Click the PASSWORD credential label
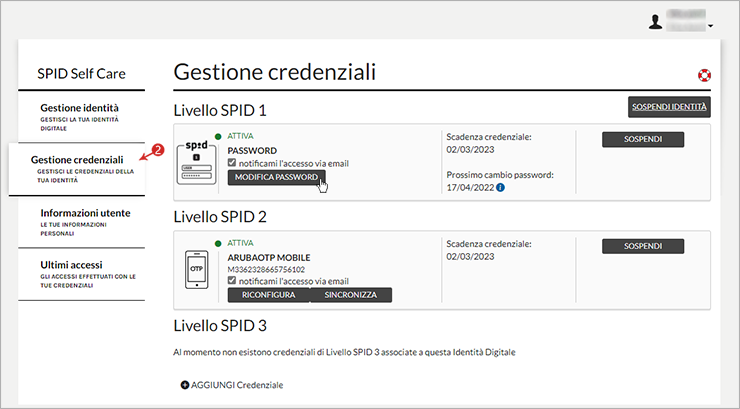740x409 pixels. [x=252, y=150]
